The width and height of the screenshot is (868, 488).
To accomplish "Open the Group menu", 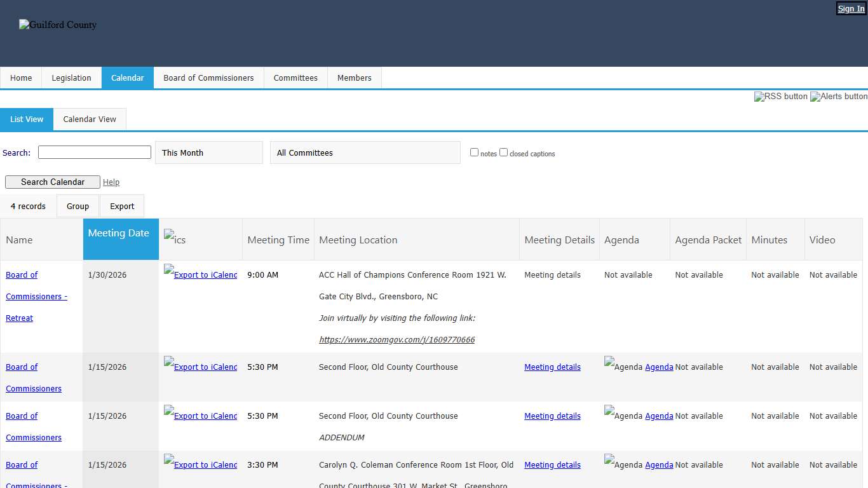I will point(78,207).
